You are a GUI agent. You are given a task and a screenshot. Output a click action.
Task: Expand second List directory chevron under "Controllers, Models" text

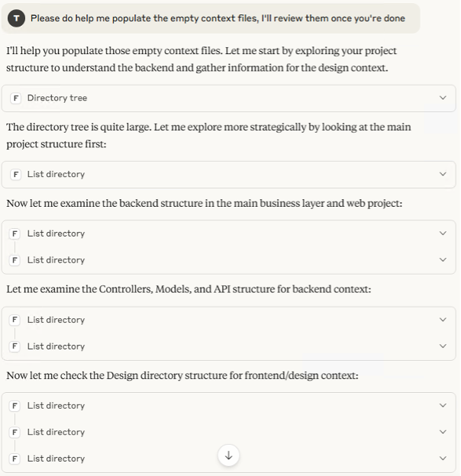pyautogui.click(x=443, y=346)
